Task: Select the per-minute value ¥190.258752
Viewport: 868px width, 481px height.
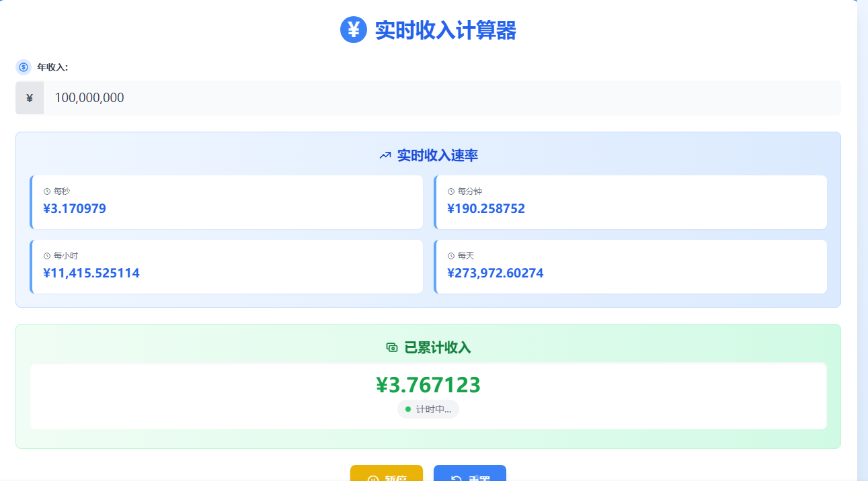Action: [486, 208]
